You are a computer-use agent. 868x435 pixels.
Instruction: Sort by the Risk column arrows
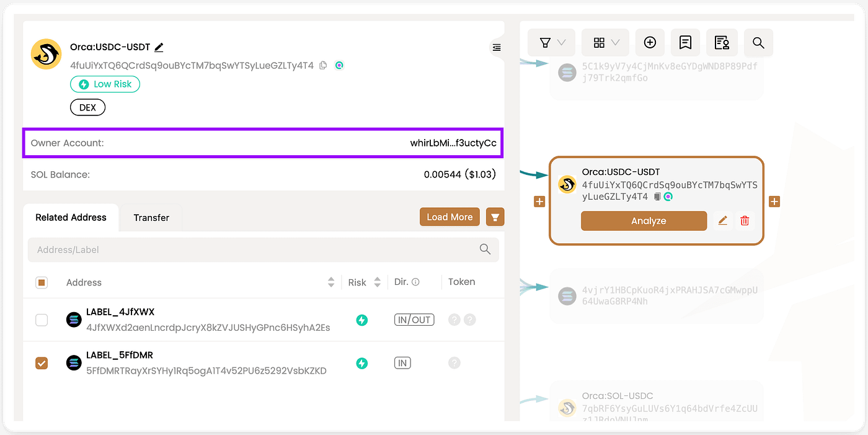pyautogui.click(x=377, y=282)
